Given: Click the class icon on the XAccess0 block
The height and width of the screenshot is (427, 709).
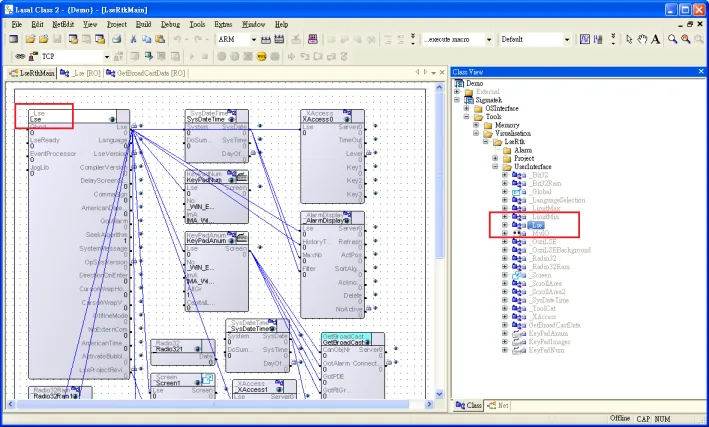Looking at the screenshot, I should [x=347, y=113].
